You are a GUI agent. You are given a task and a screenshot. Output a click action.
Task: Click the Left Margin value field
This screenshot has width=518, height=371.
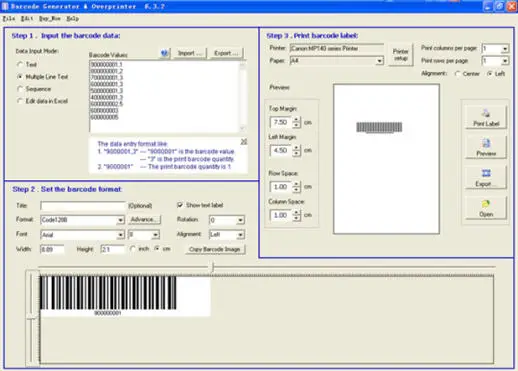pos(281,150)
